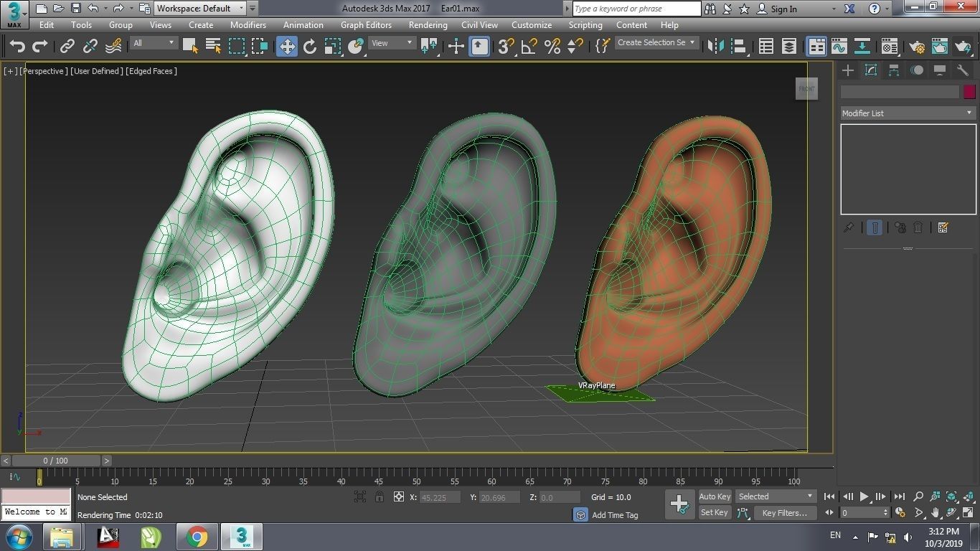Toggle Angle Snap button
This screenshot has width=980, height=551.
[529, 47]
